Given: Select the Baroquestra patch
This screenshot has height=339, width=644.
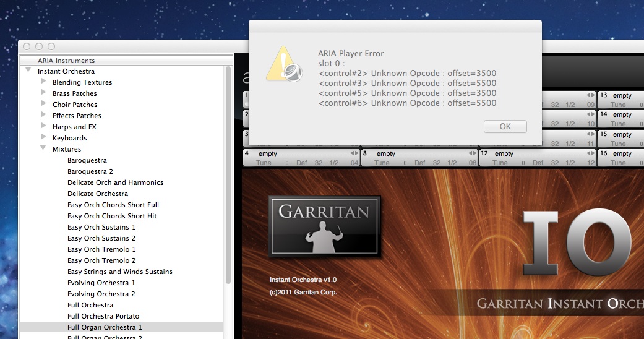Looking at the screenshot, I should point(87,160).
